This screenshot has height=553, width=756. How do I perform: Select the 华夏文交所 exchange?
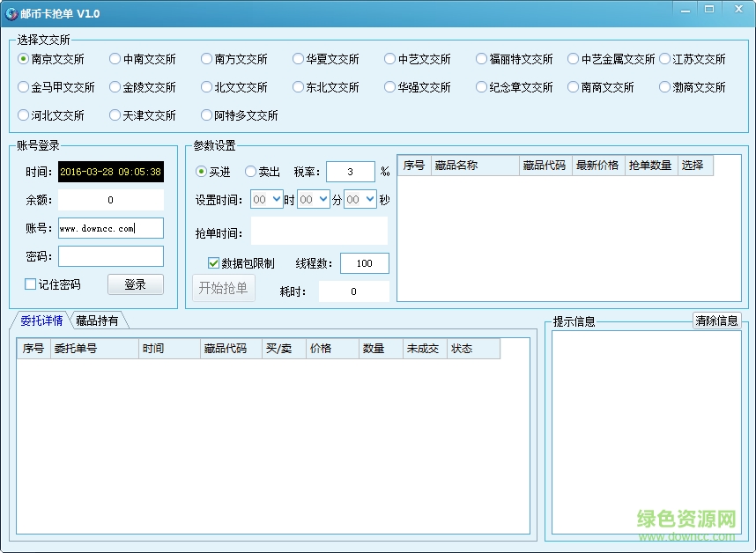(297, 59)
